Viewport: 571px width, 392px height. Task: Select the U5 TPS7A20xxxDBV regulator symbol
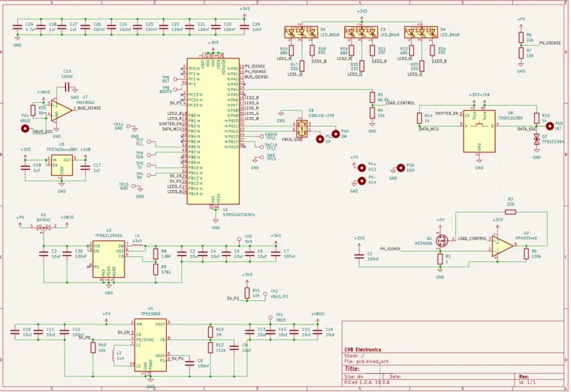click(62, 165)
